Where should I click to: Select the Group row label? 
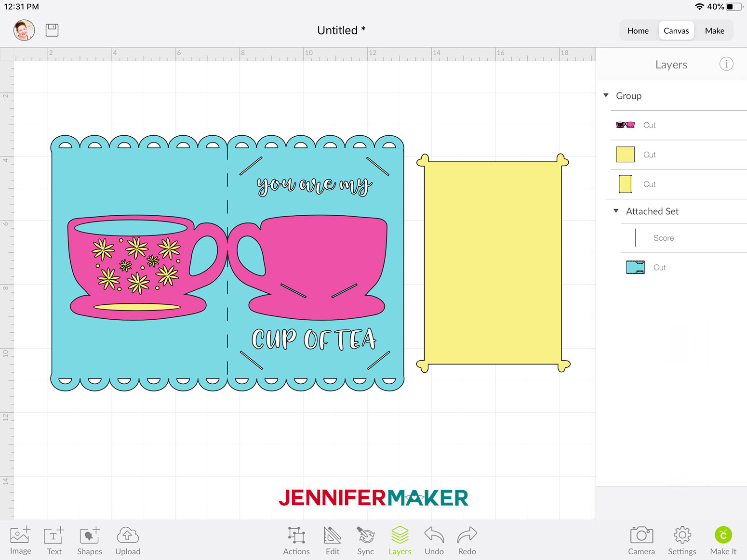628,96
